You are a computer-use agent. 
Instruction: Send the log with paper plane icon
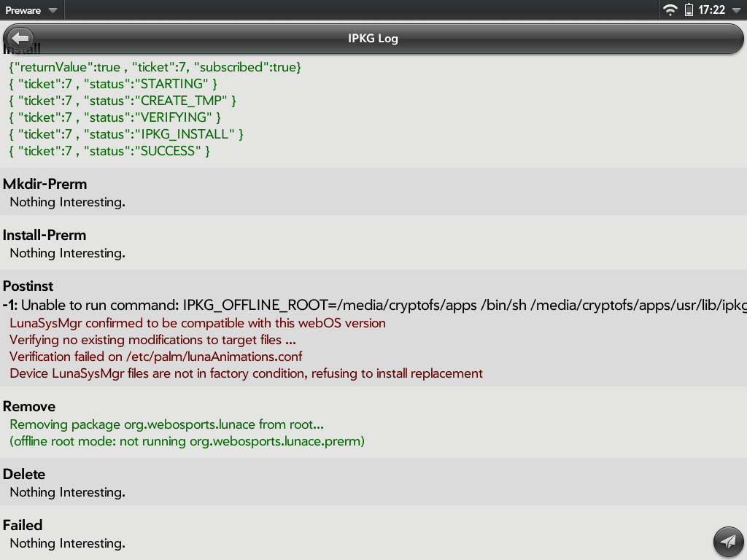727,541
